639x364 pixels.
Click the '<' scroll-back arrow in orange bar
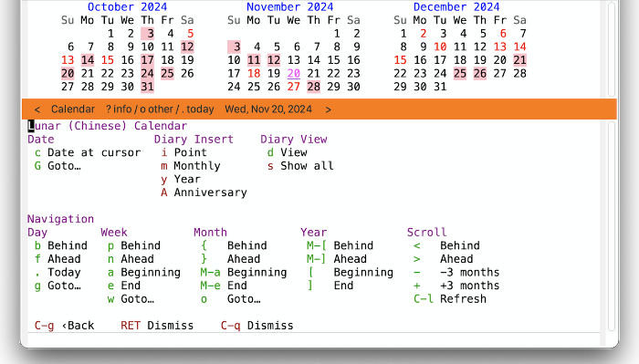[x=37, y=109]
